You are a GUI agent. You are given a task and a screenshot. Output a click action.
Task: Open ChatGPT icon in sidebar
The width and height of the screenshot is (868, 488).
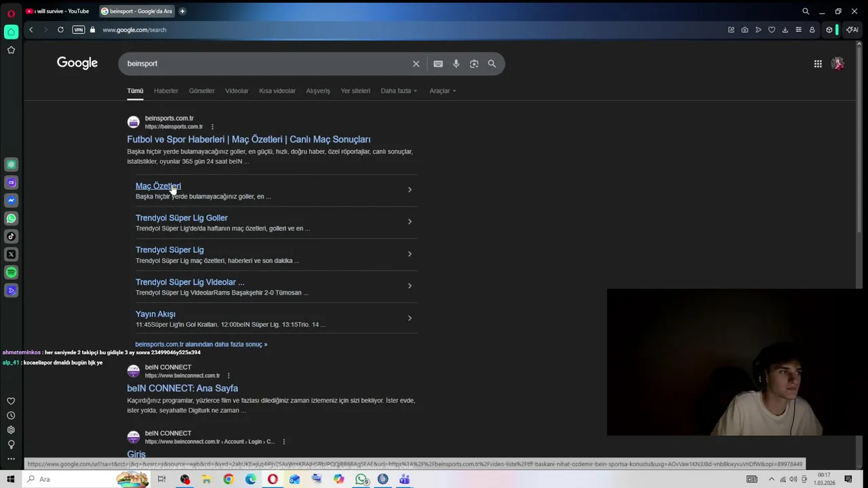(11, 165)
